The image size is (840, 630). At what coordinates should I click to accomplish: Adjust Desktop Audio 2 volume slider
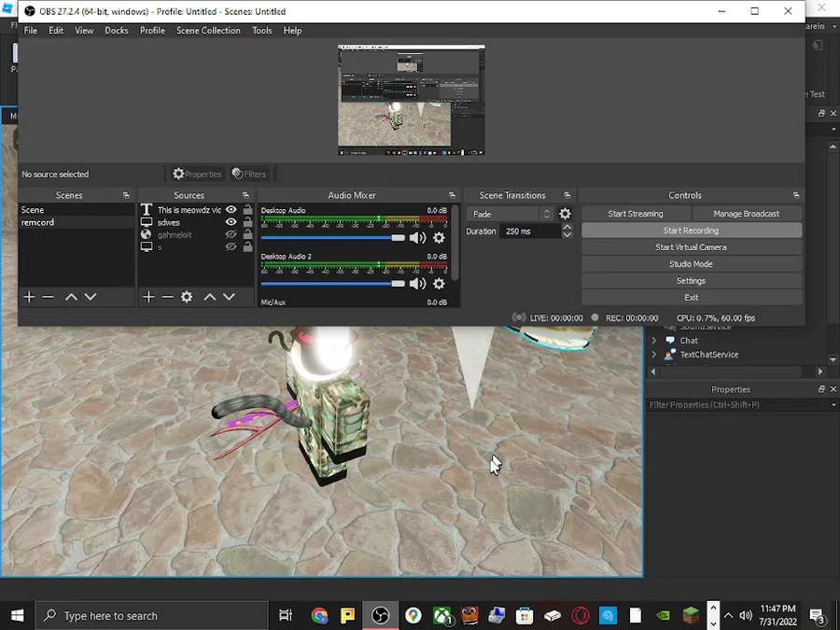tap(332, 284)
